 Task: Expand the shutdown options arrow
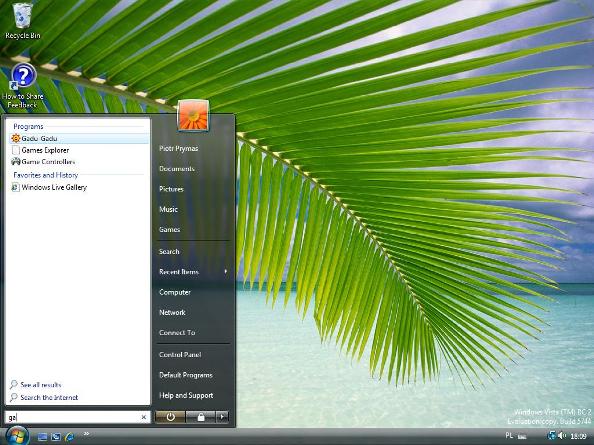click(x=222, y=417)
